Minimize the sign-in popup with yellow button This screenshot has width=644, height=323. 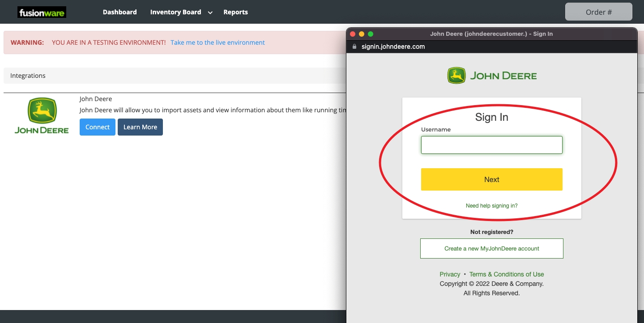362,34
